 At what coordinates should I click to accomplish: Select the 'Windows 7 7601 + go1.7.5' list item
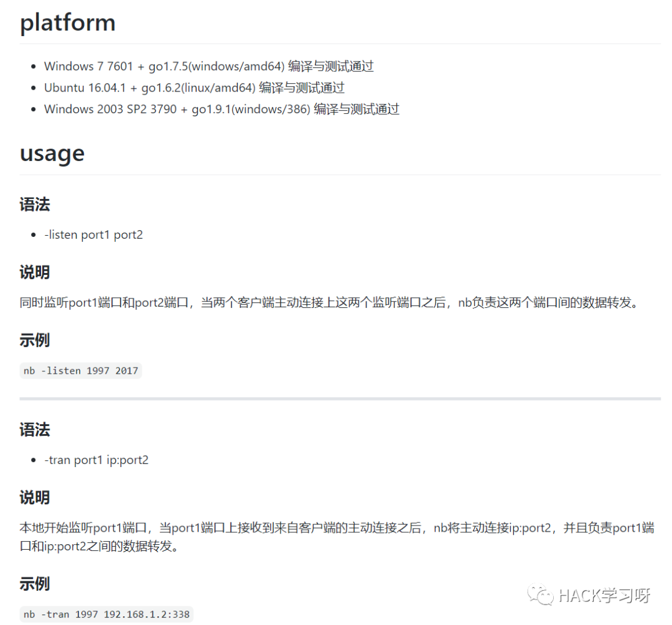pos(208,67)
